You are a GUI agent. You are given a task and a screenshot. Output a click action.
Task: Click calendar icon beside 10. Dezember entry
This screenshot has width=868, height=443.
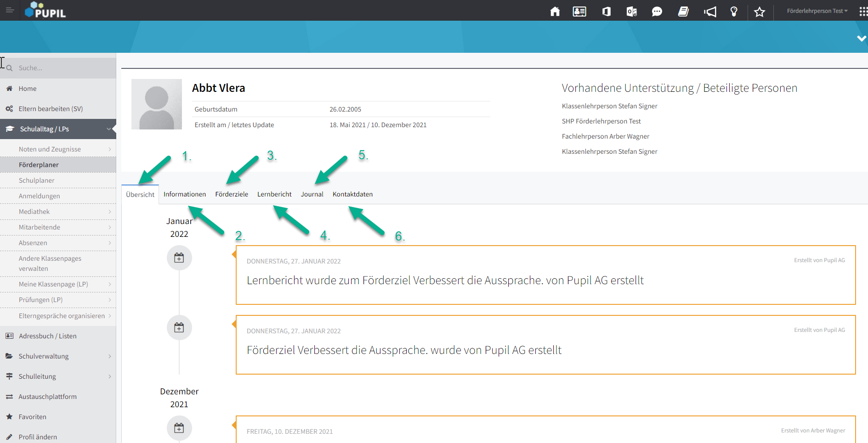[x=179, y=428]
